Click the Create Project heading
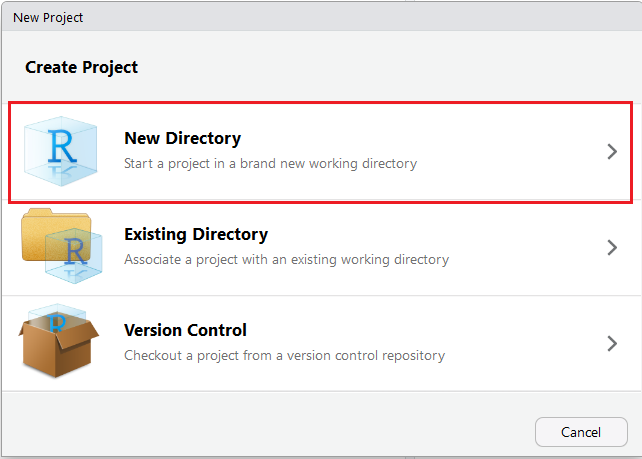Image resolution: width=642 pixels, height=459 pixels. [x=81, y=68]
